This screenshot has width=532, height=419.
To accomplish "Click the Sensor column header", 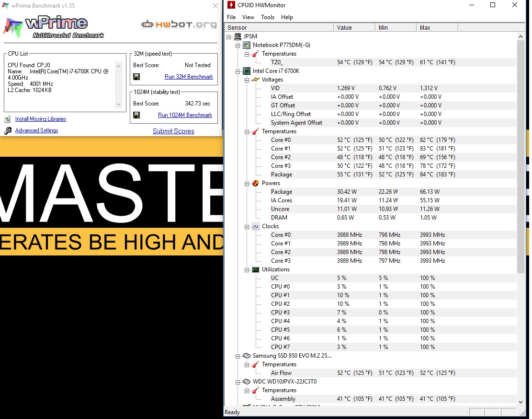I will click(x=279, y=27).
